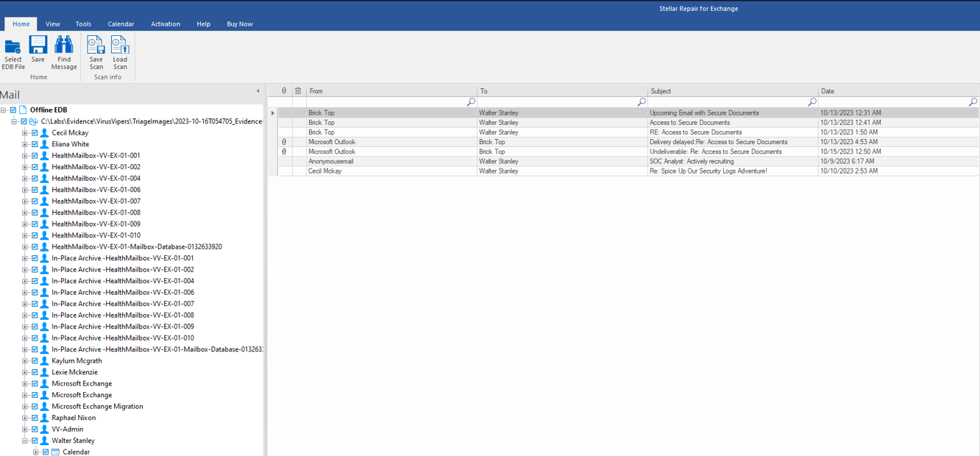Collapse Mail panel with arrow button

[x=258, y=91]
